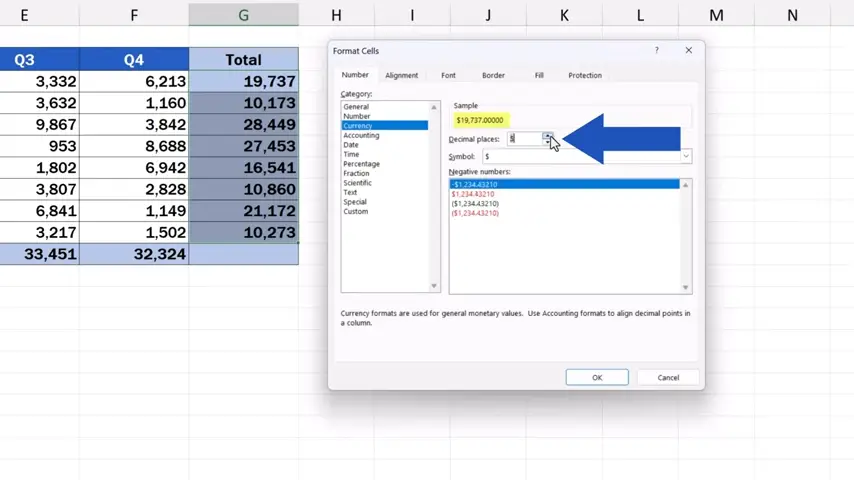Click the Cancel button
854x480 pixels.
[x=668, y=377]
